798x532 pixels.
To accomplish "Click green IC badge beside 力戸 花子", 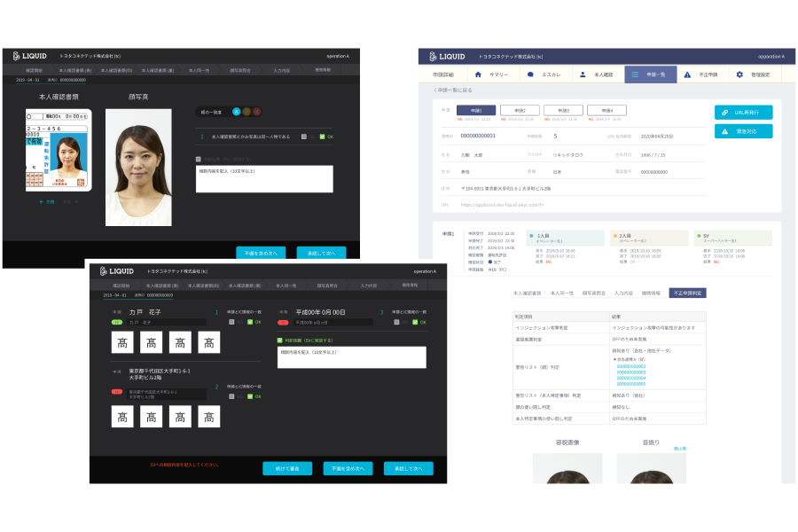I will (116, 322).
